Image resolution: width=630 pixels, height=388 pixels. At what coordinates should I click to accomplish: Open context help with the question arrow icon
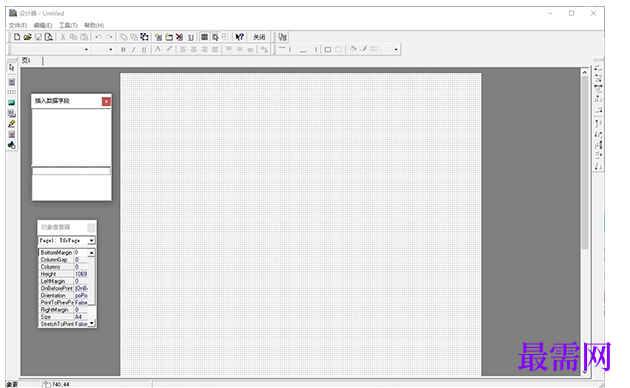coord(239,37)
